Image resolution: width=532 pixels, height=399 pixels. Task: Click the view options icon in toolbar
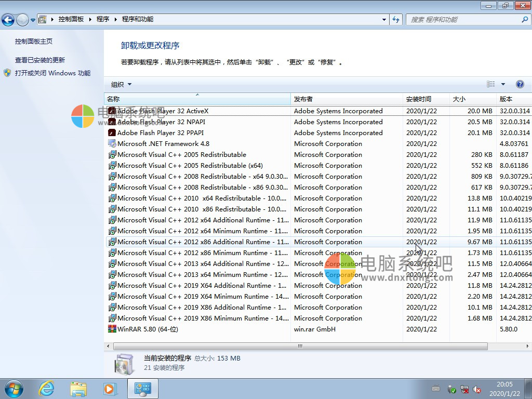coord(491,84)
